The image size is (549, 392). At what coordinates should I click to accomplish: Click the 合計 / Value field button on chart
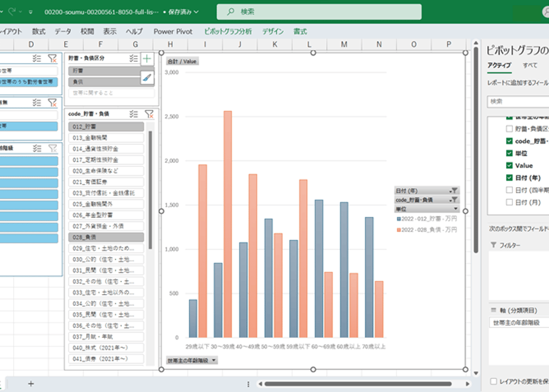(x=182, y=61)
